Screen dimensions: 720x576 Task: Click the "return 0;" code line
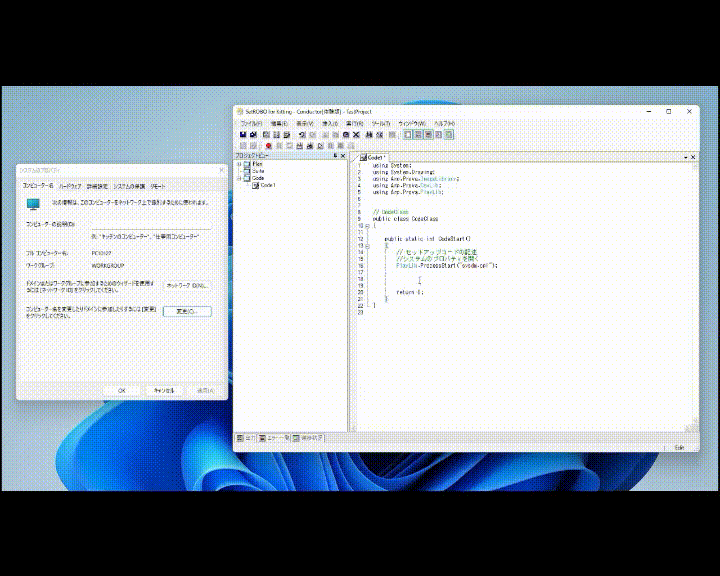pyautogui.click(x=410, y=292)
